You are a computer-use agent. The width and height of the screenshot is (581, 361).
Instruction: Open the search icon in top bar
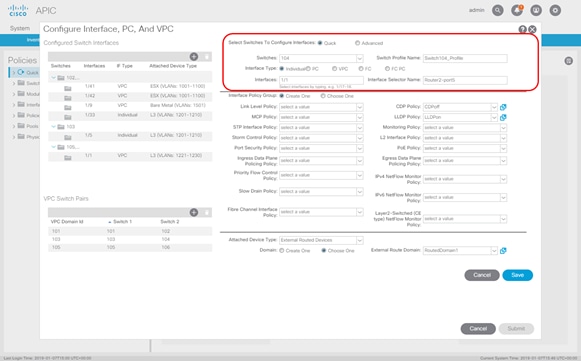pos(498,10)
